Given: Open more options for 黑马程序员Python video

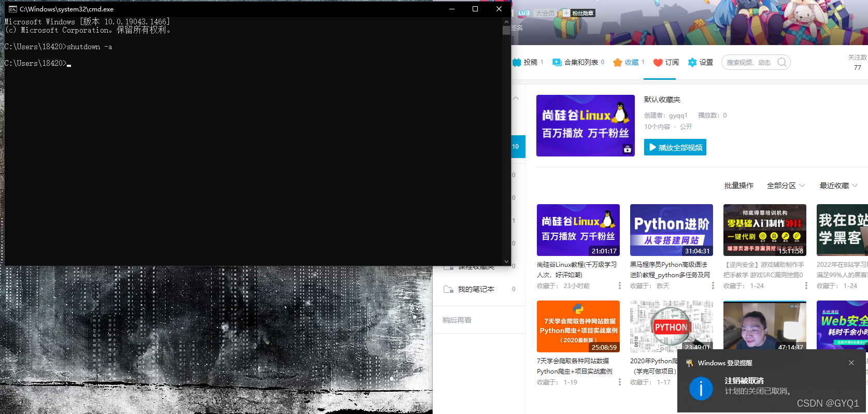Looking at the screenshot, I should pyautogui.click(x=713, y=285).
